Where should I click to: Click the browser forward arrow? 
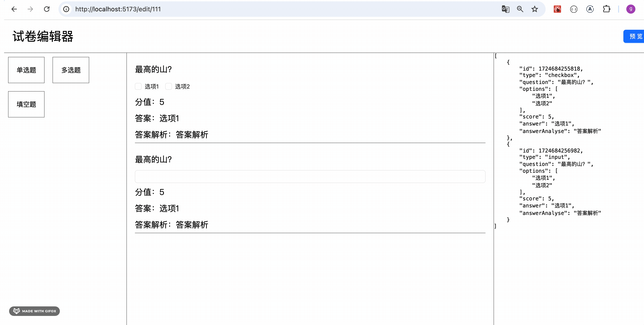tap(30, 9)
